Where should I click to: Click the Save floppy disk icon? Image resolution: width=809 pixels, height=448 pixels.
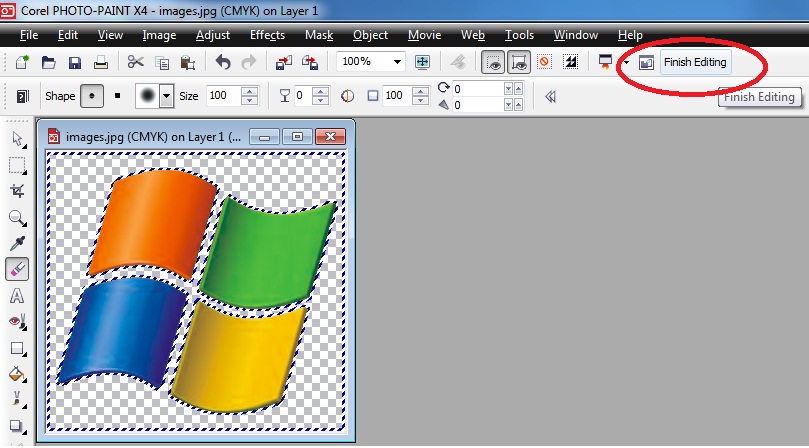tap(75, 62)
